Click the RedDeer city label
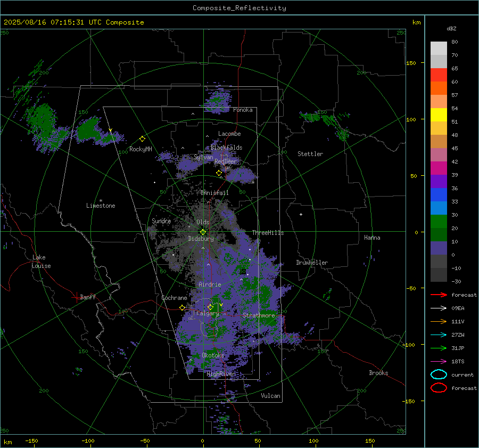Image resolution: width=479 pixels, height=448 pixels. coord(226,161)
